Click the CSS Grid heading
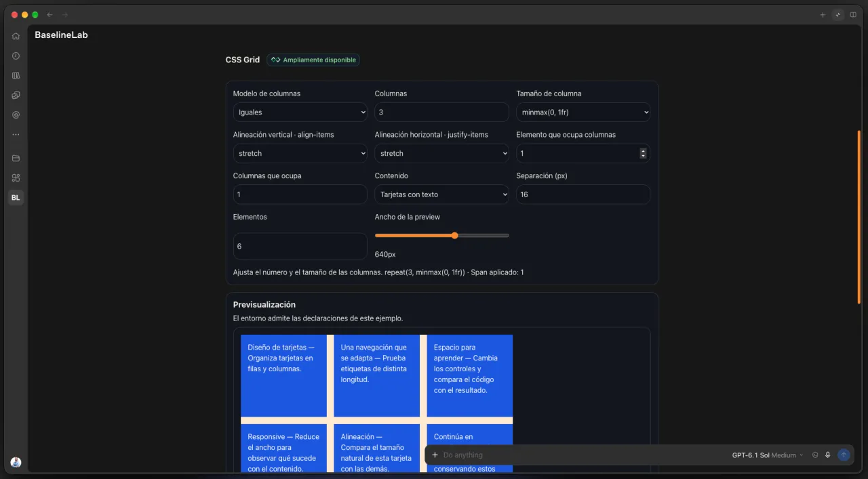 coord(243,60)
